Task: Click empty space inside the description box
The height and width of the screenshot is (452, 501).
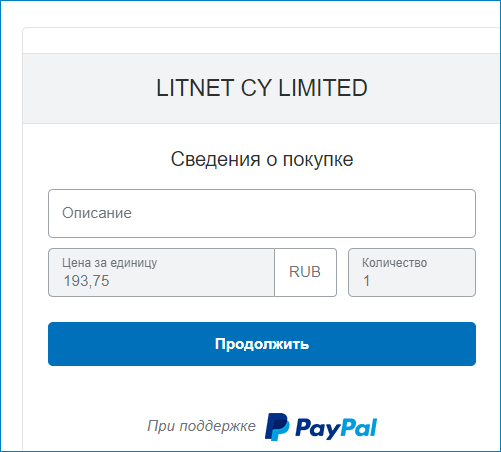Action: [300, 213]
